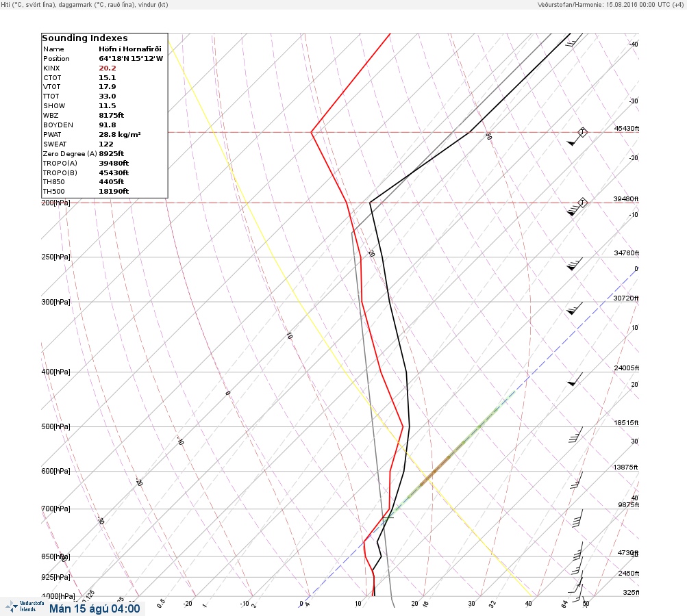Click the wind barb at 700 hPa level

click(578, 518)
